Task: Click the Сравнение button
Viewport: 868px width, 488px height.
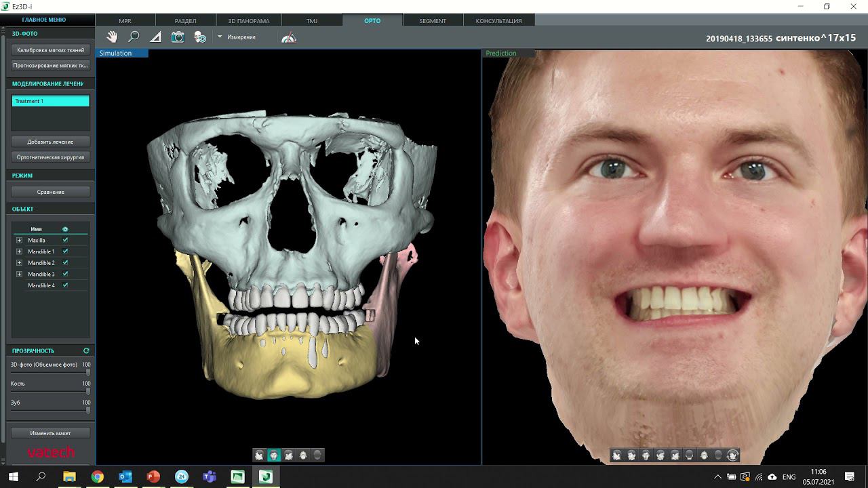Action: 51,192
